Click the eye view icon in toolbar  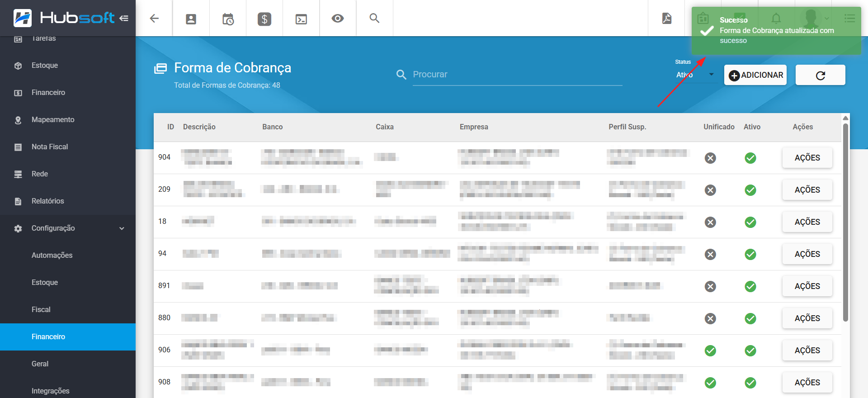coord(338,19)
